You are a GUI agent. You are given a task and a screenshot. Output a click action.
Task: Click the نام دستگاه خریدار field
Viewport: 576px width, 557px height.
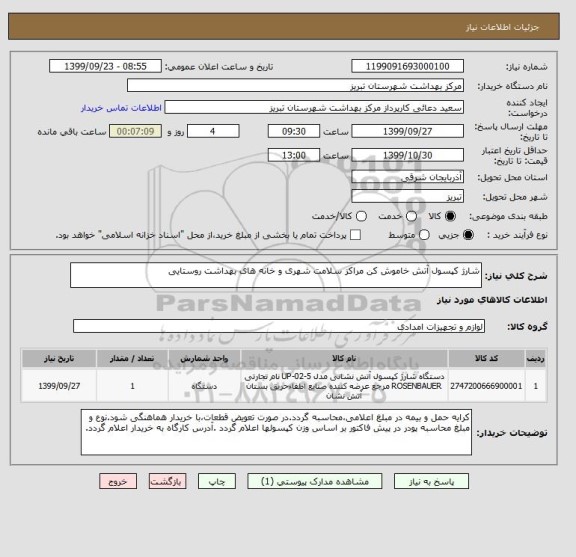point(295,86)
